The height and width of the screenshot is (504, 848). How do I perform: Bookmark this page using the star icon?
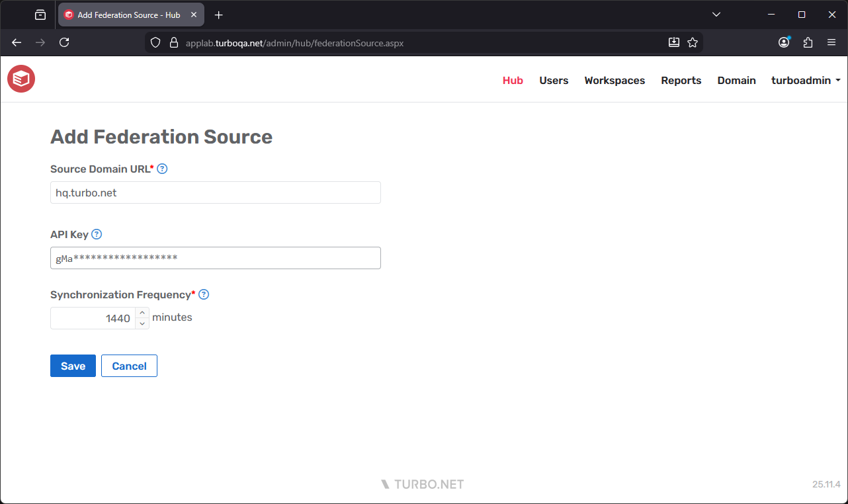pyautogui.click(x=693, y=42)
